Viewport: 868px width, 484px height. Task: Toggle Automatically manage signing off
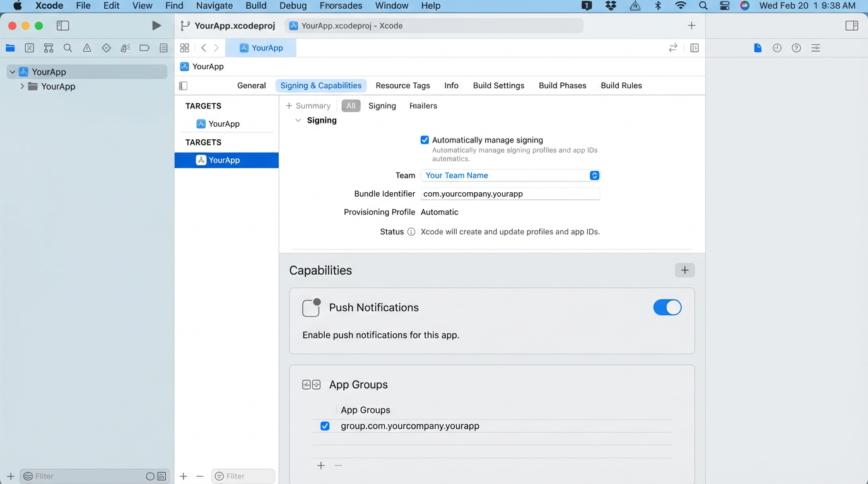tap(425, 140)
